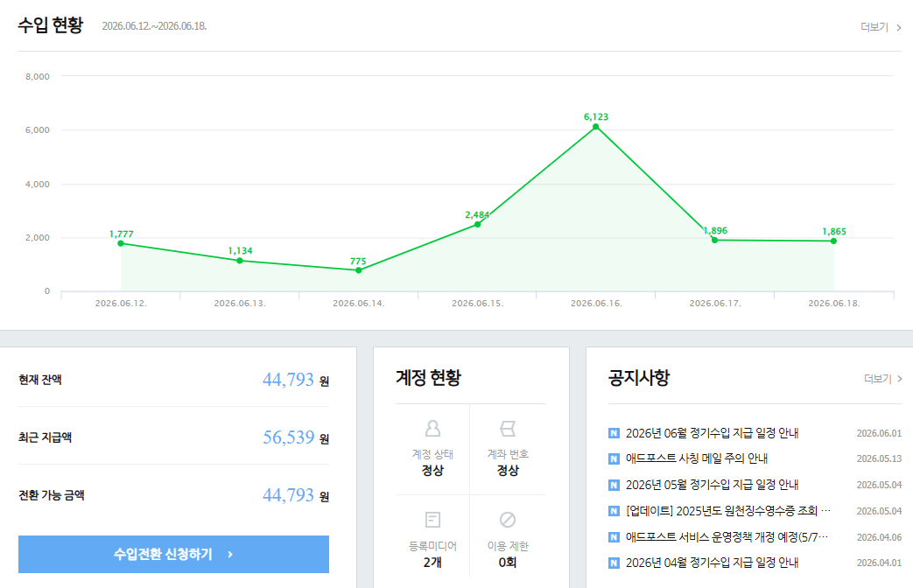Click N badge beside 운영정책 개정 notice
The height and width of the screenshot is (588, 913).
click(614, 536)
